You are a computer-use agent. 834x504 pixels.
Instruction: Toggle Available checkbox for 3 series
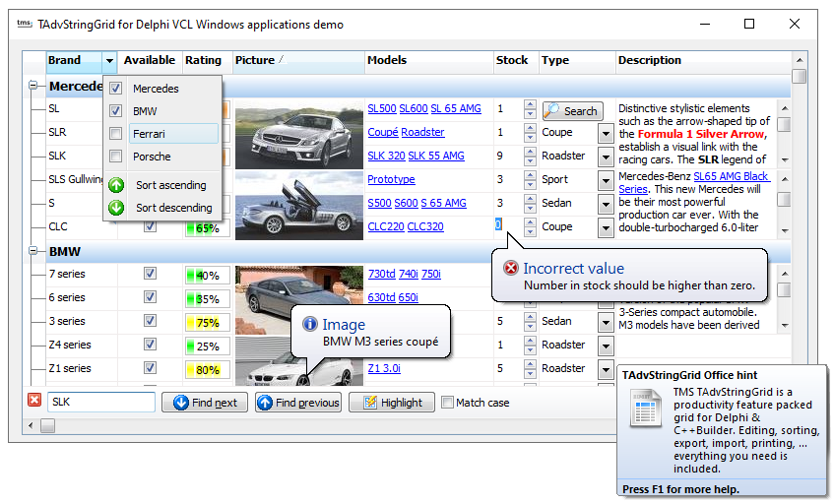[150, 321]
